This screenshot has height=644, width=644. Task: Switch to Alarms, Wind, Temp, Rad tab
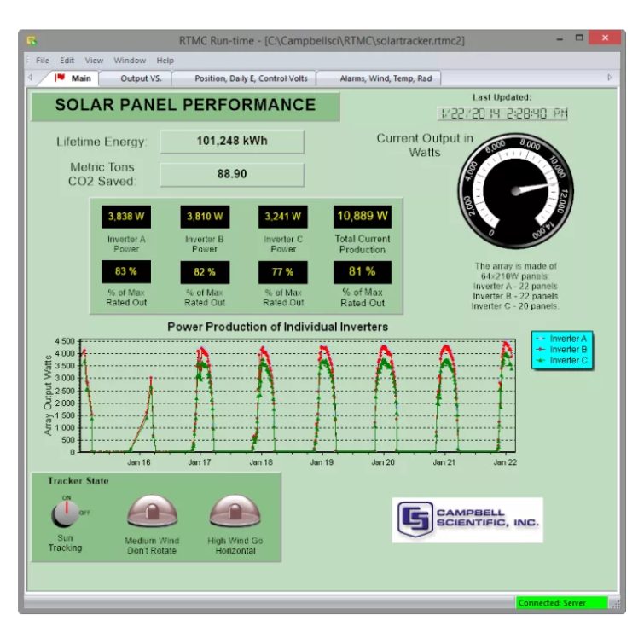(386, 78)
